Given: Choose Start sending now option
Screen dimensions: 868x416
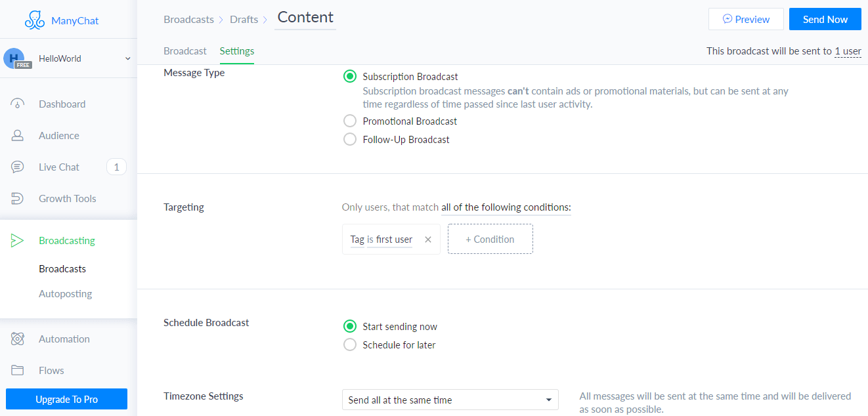Looking at the screenshot, I should coord(350,326).
